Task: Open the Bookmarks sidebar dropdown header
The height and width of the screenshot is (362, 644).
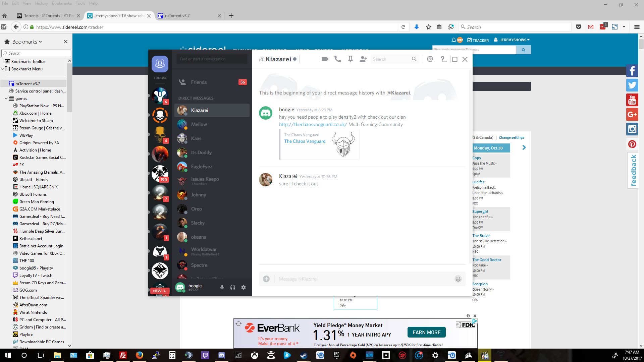Action: pyautogui.click(x=27, y=42)
